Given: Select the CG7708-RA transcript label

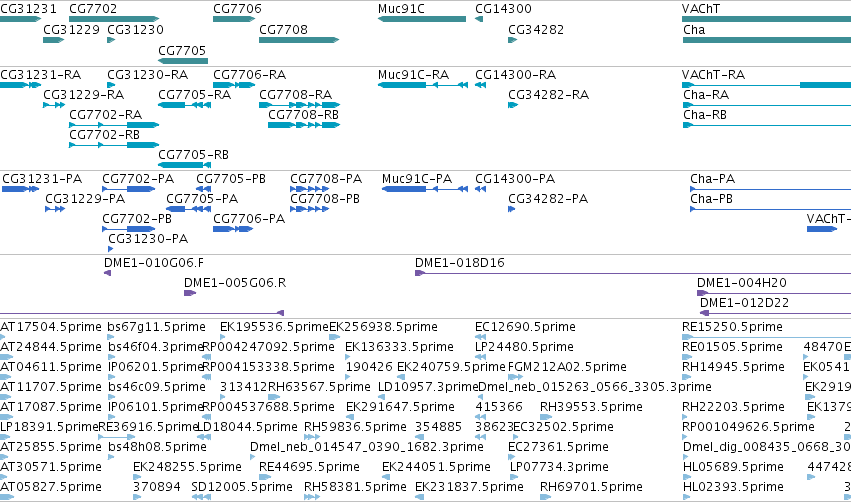Looking at the screenshot, I should coord(295,95).
